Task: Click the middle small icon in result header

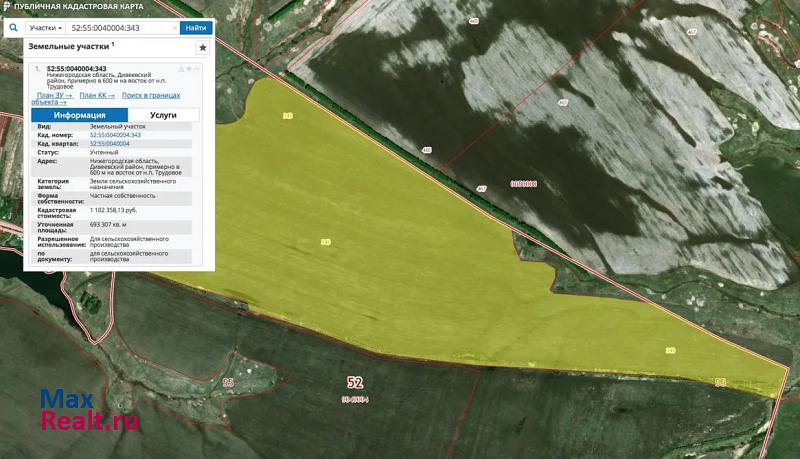Action: 190,69
